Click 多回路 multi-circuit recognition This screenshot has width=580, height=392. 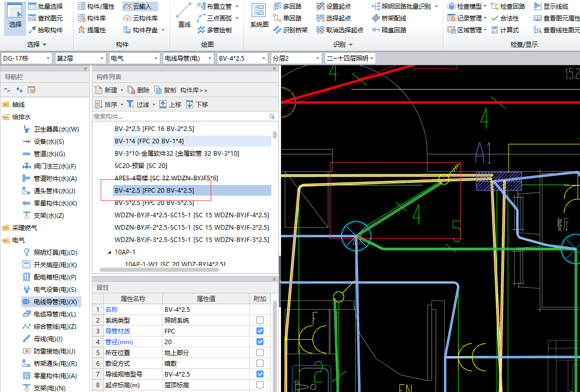pos(288,6)
